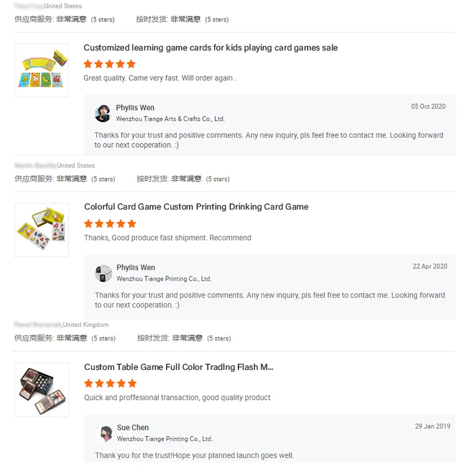
Task: Click the star rating under learning game cards
Action: (x=109, y=64)
